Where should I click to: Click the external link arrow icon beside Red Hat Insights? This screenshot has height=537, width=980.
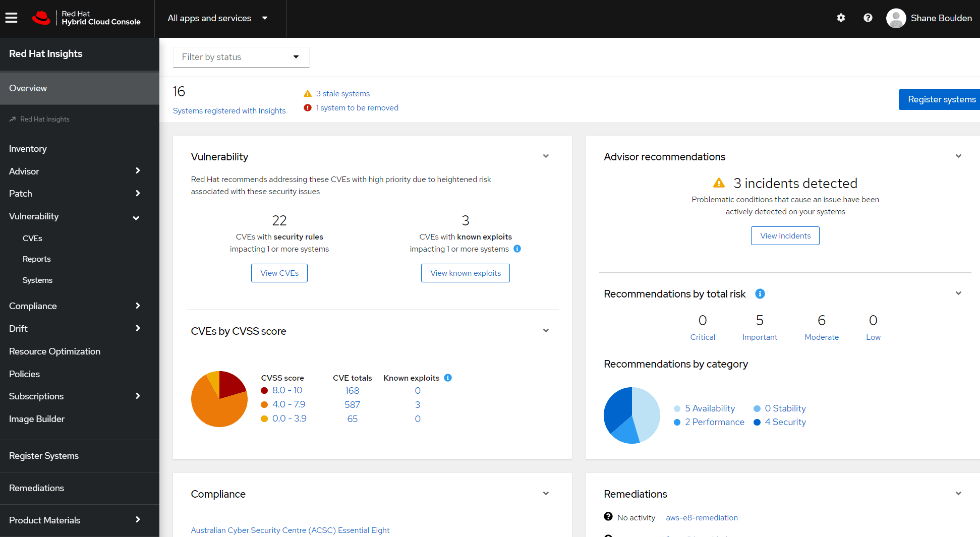(x=13, y=120)
